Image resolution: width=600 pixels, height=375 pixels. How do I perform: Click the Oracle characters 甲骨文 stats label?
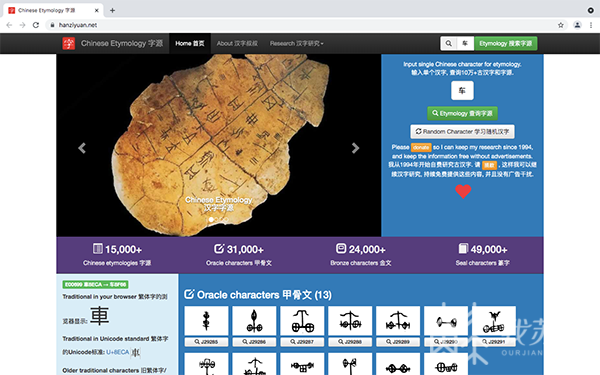pos(239,263)
